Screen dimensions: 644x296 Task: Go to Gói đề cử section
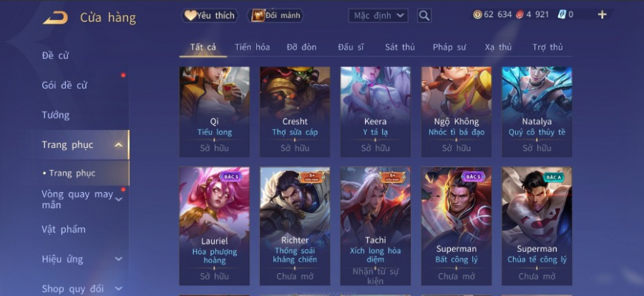click(x=64, y=85)
